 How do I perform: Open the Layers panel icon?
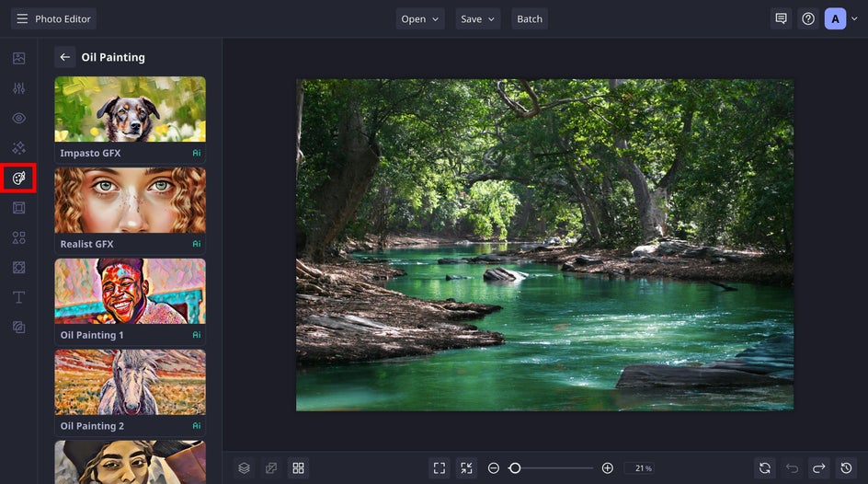coord(245,468)
